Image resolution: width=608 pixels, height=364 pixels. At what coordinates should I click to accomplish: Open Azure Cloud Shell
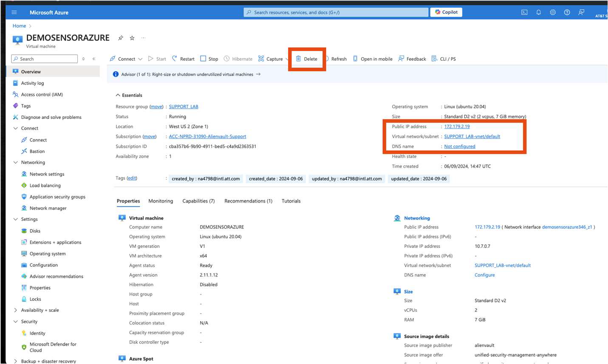(524, 12)
